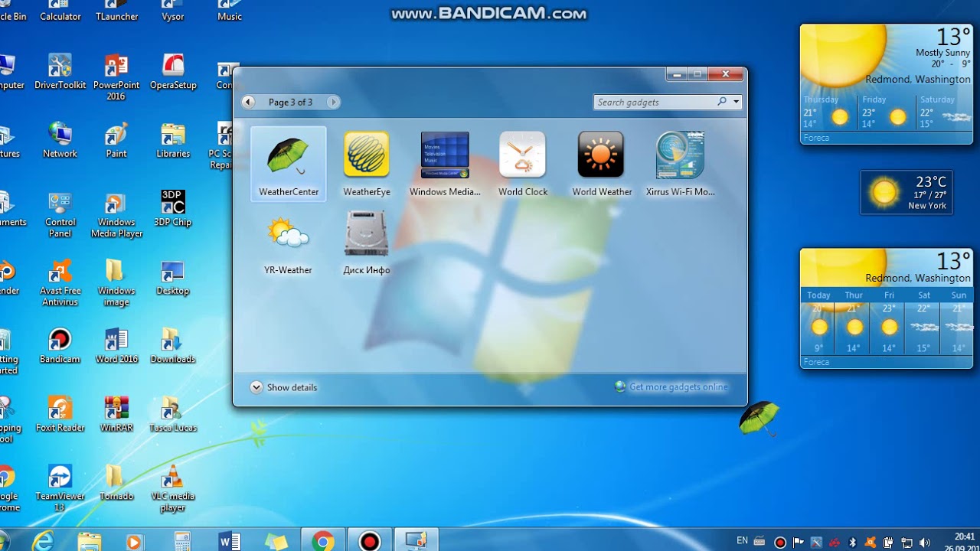980x551 pixels.
Task: Click Foreca link in top weather gadget
Action: click(816, 139)
